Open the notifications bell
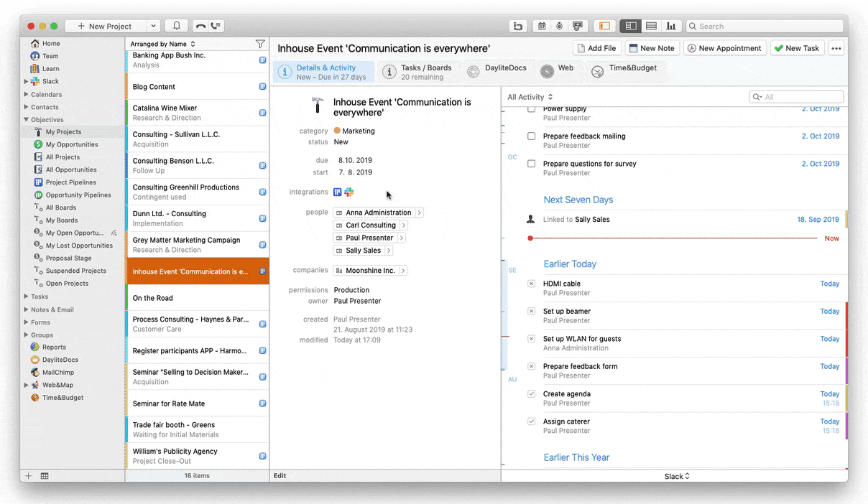 177,26
